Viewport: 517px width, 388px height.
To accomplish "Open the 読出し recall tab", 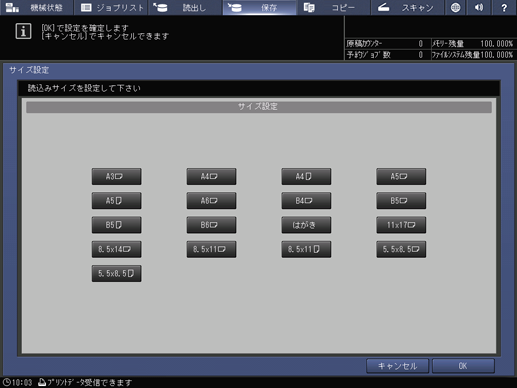I will (185, 7).
